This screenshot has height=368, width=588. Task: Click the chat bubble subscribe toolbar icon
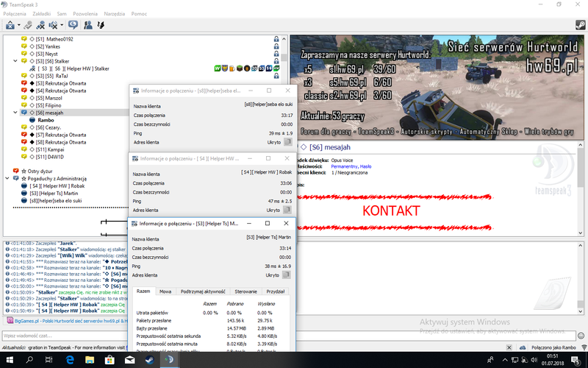(73, 25)
